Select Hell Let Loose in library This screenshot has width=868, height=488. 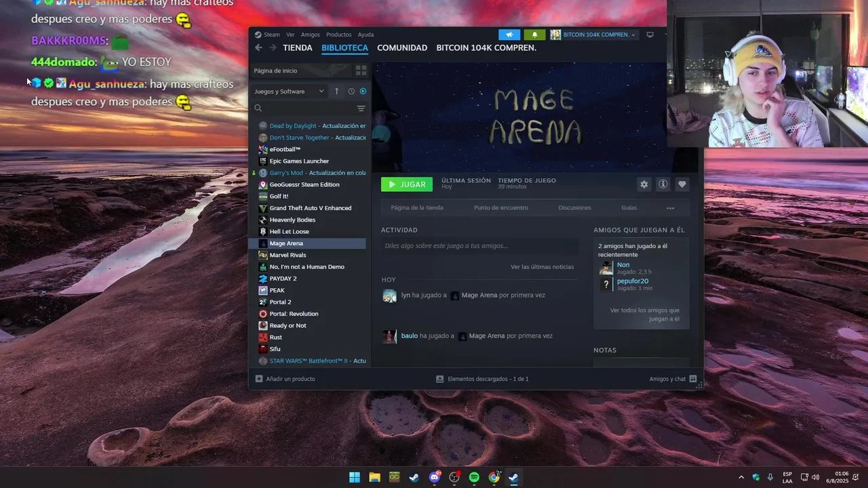[x=312, y=232]
